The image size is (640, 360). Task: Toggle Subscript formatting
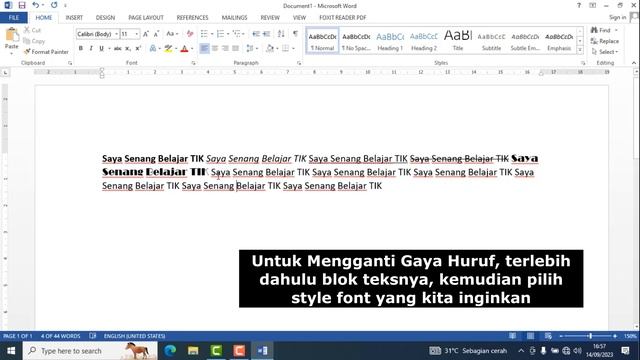click(128, 48)
